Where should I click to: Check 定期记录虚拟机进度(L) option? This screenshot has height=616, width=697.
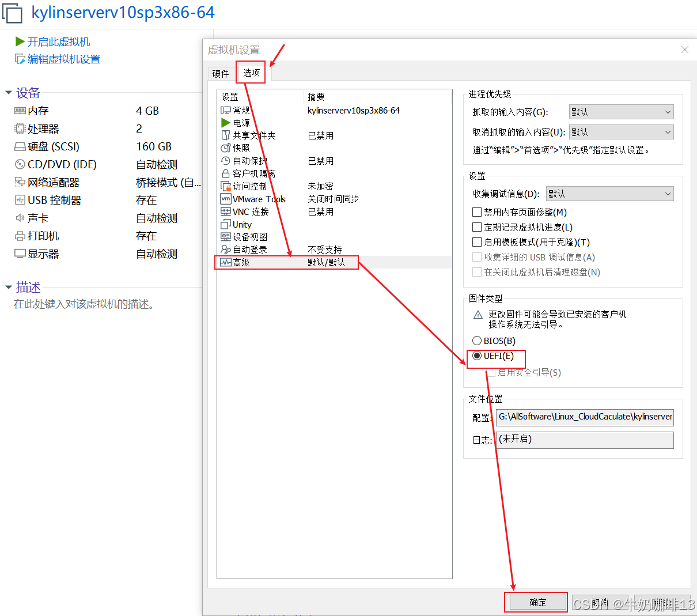(477, 227)
